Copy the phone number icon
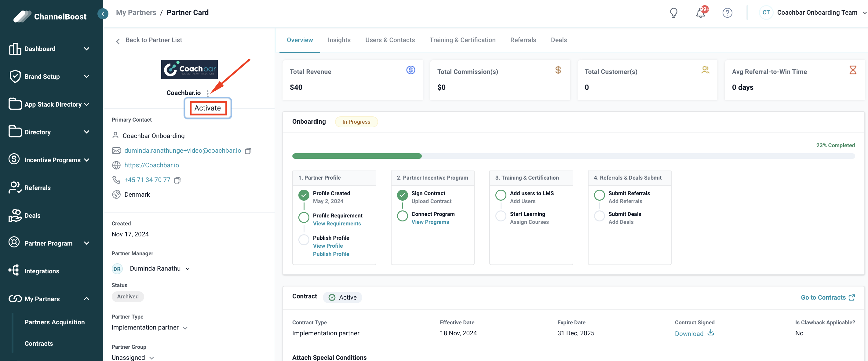Image resolution: width=868 pixels, height=361 pixels. click(177, 180)
